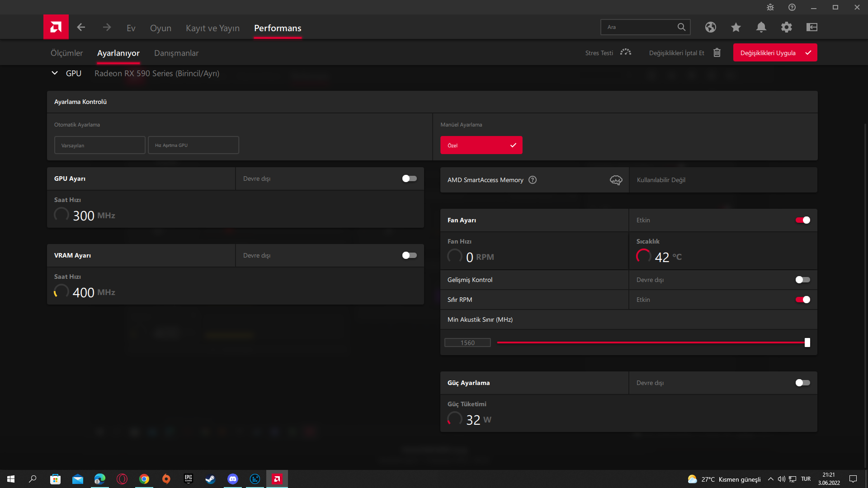The width and height of the screenshot is (868, 488).
Task: Enable the VRAM Ayarı toggle
Action: coord(410,255)
